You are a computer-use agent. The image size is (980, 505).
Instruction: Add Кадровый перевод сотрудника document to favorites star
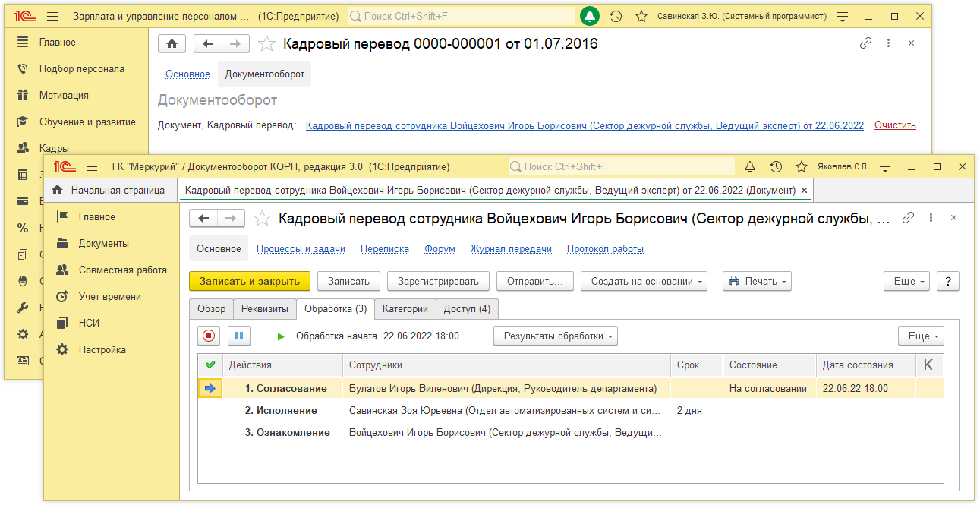[x=262, y=219]
